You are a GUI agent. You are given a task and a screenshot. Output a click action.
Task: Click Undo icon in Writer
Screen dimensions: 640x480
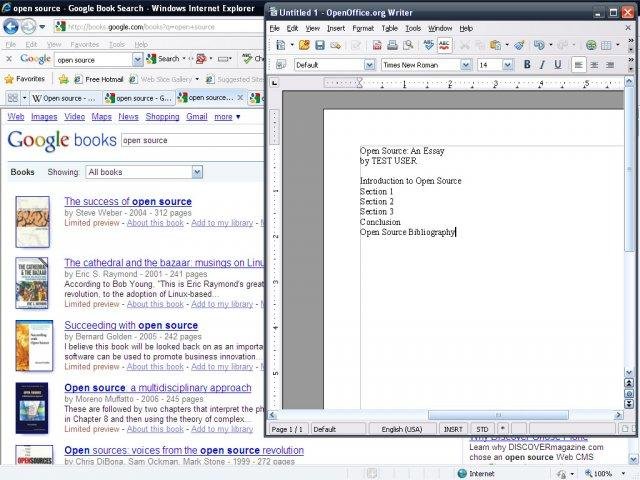coord(539,45)
